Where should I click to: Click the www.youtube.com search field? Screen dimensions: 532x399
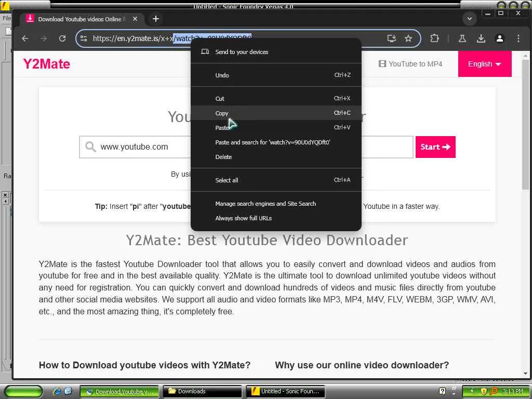coord(246,147)
